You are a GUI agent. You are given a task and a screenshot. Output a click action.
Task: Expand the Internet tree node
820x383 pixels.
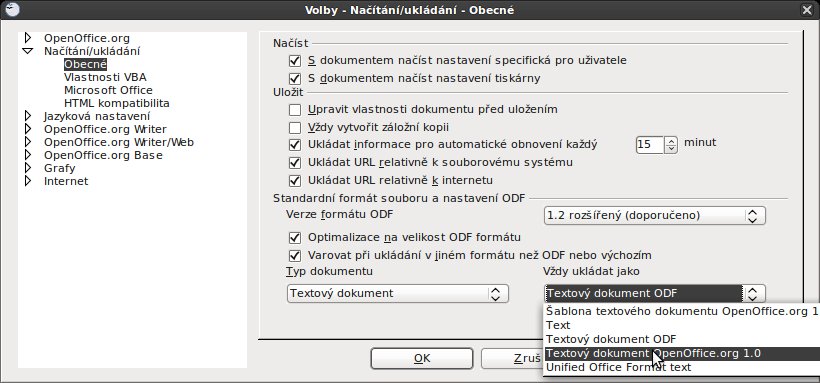click(x=28, y=181)
